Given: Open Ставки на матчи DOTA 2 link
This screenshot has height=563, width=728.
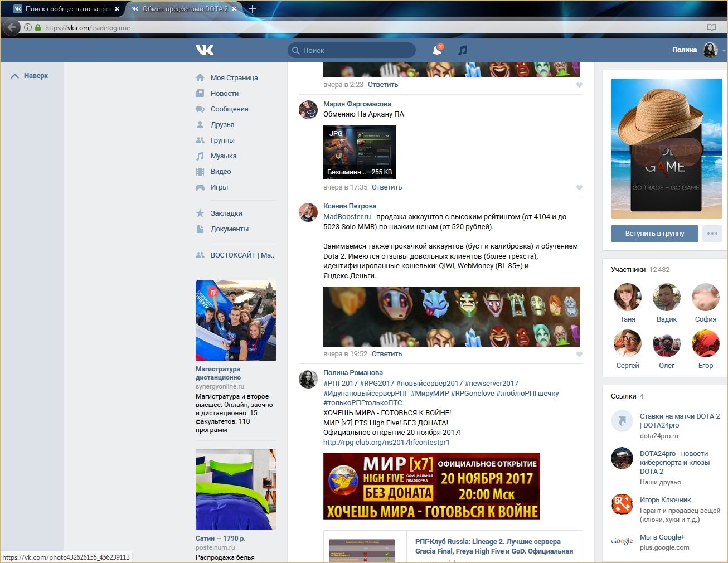Looking at the screenshot, I should click(680, 421).
